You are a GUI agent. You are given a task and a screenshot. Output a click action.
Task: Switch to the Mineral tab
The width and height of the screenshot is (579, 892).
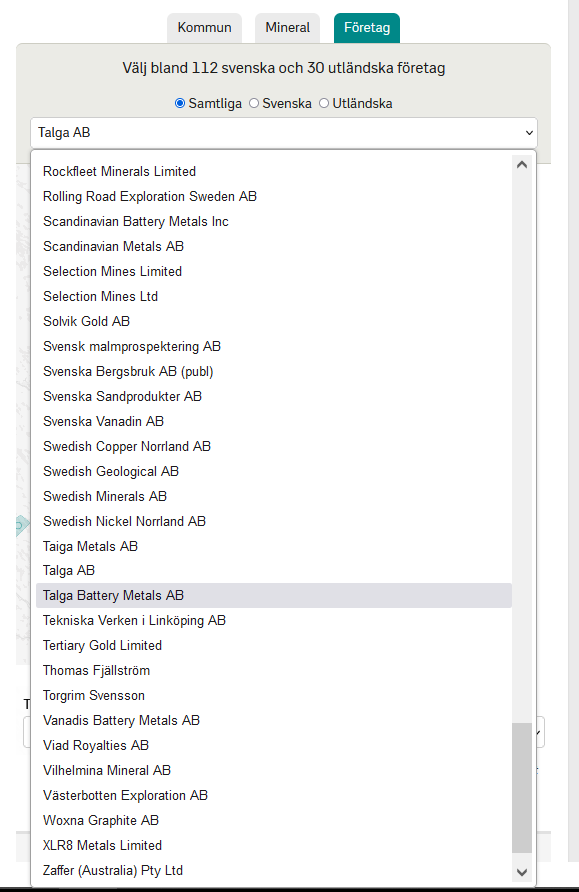click(287, 28)
